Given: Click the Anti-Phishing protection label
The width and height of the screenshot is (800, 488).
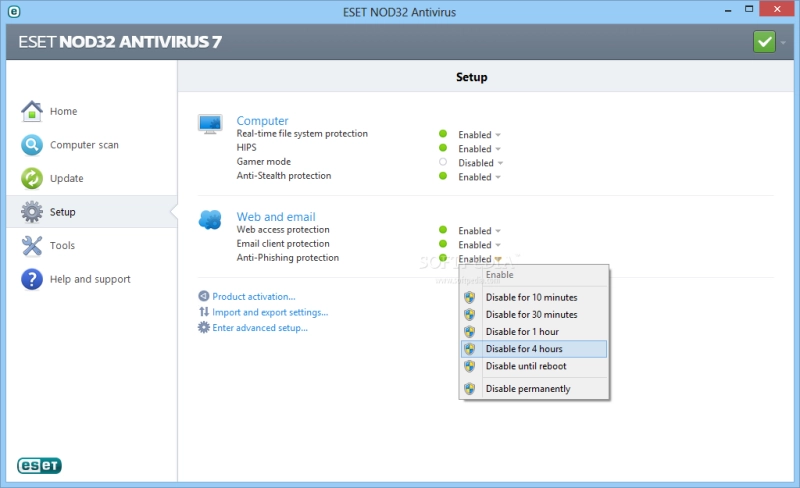Looking at the screenshot, I should pos(288,258).
